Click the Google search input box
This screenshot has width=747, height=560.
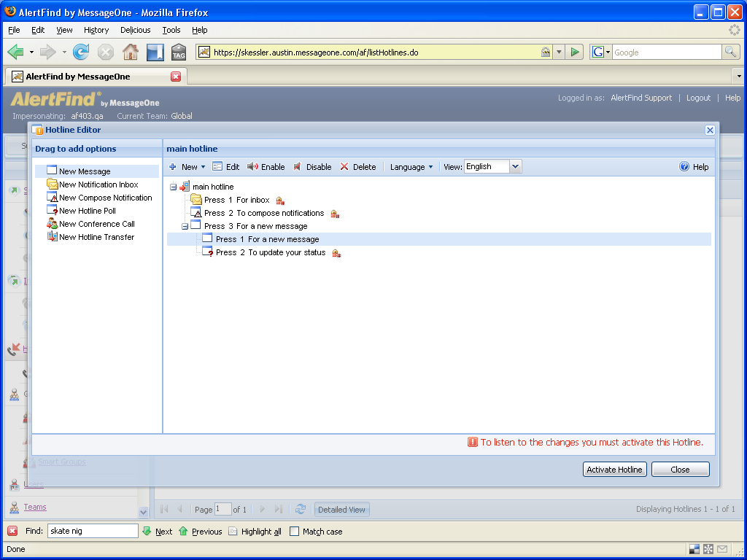(667, 52)
